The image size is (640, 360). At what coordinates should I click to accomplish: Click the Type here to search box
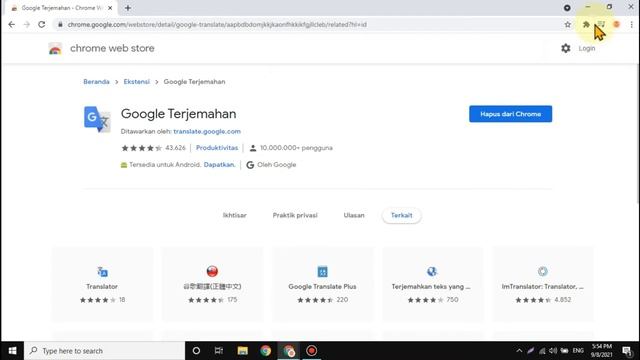[x=105, y=351]
